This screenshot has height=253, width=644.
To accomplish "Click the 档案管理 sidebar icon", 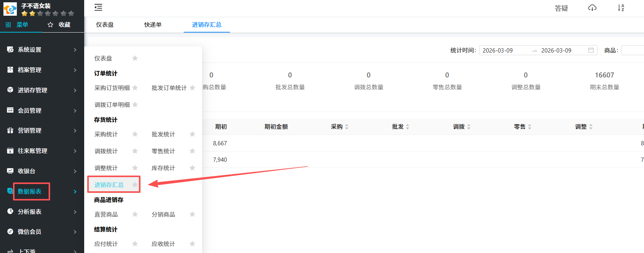I will pos(10,70).
